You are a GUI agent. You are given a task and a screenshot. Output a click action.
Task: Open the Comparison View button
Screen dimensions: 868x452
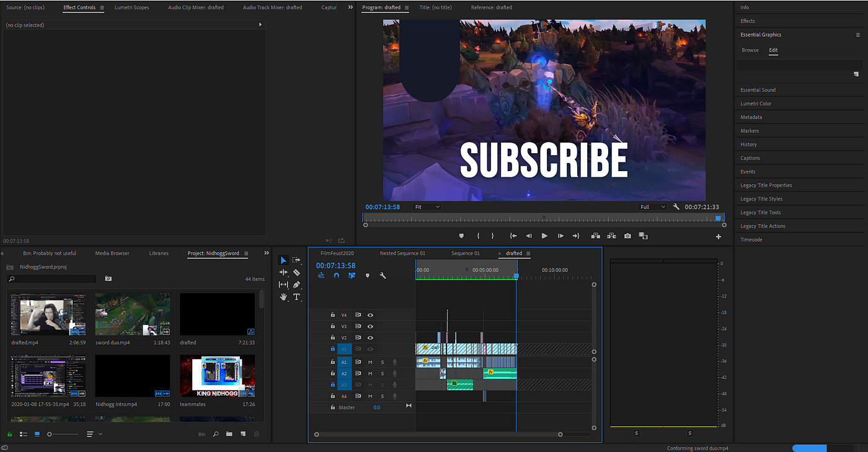(643, 236)
